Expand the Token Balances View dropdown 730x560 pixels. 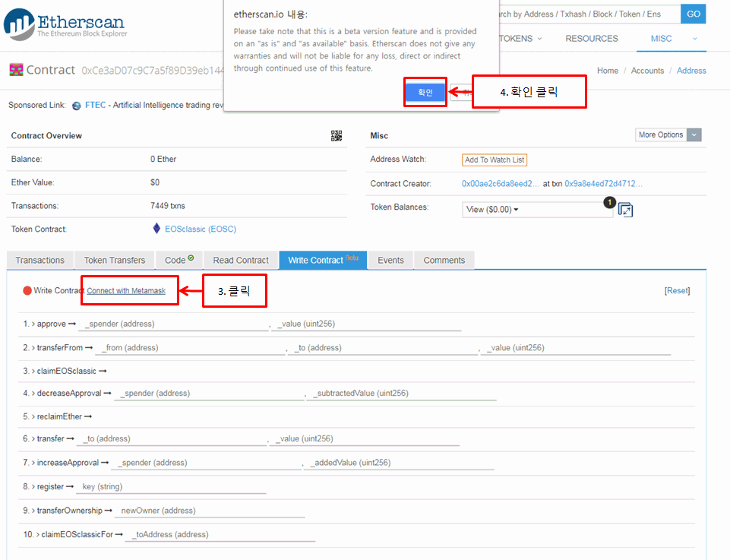pos(537,210)
